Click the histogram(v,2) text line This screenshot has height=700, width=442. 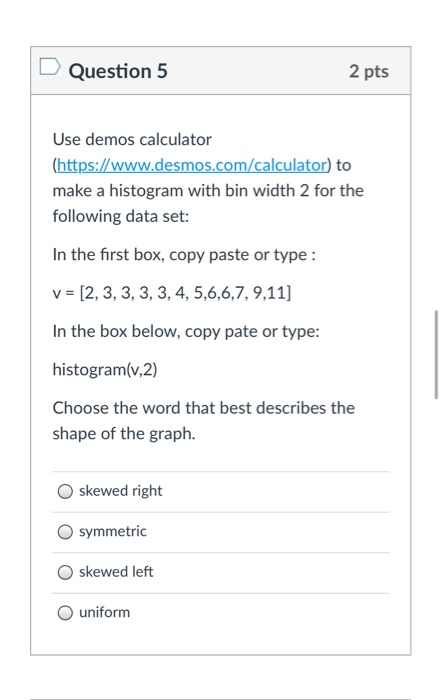[105, 370]
